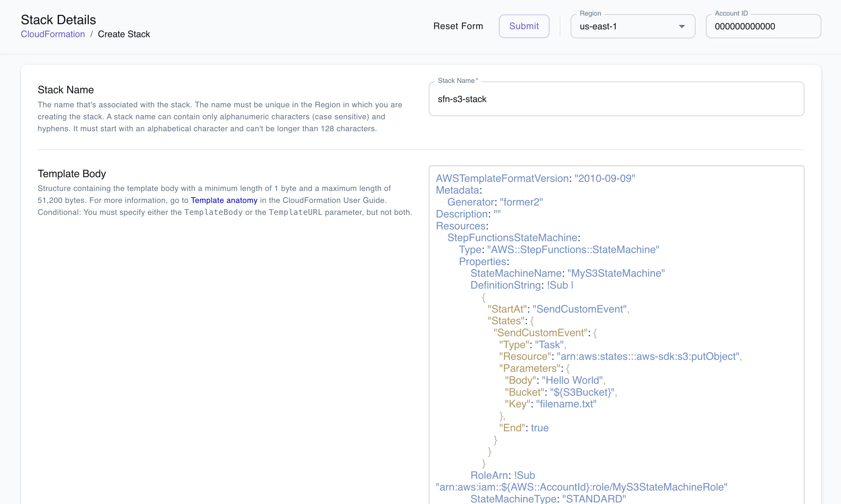Click the Template Body section heading
Screen dimensions: 841x504
click(71, 174)
